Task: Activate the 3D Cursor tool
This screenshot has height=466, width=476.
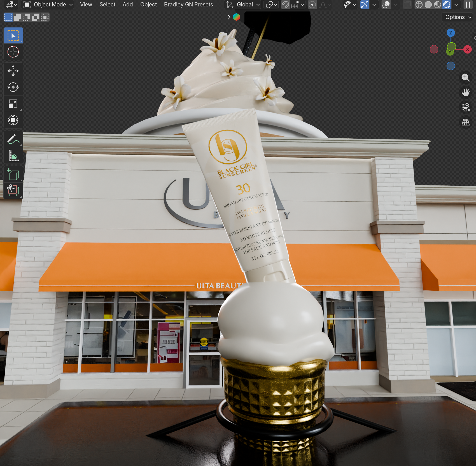Action: [13, 52]
